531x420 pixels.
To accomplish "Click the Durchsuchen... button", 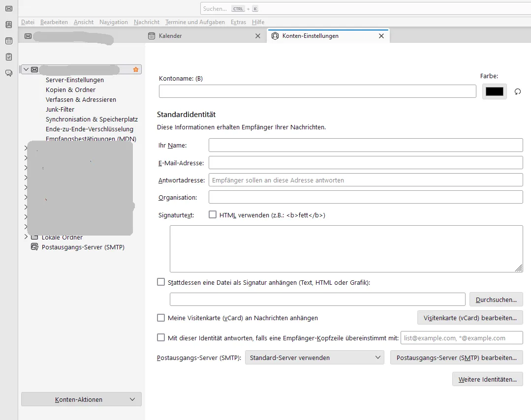I will (x=496, y=300).
